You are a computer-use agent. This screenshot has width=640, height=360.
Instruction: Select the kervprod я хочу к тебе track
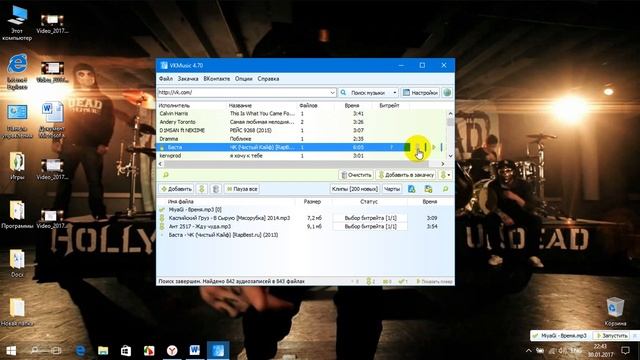[x=302, y=156]
